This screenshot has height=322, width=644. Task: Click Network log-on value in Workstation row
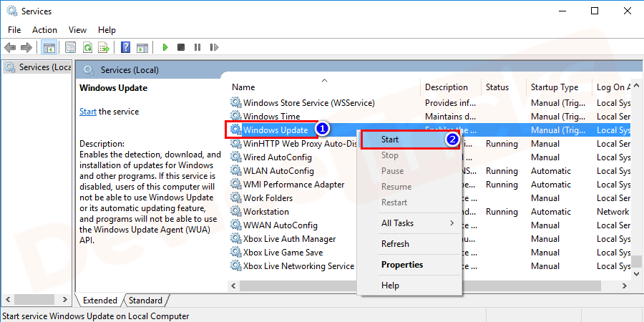pyautogui.click(x=613, y=212)
